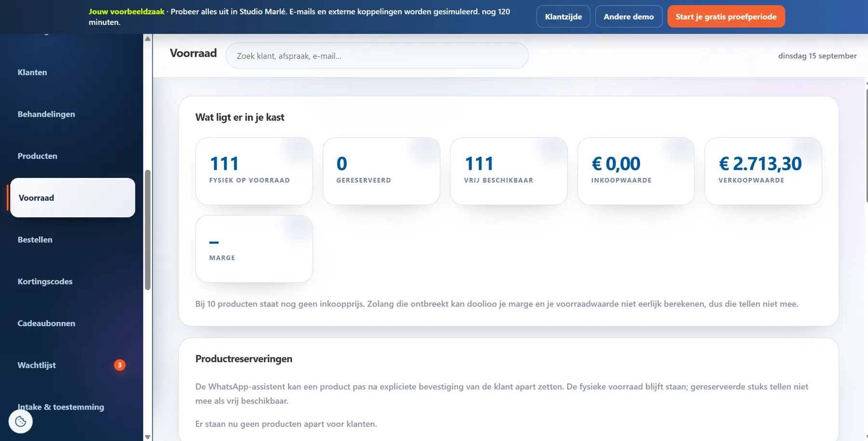Click the Verkoopwaarde € 2.713,30 card
This screenshot has width=868, height=441.
tap(763, 171)
